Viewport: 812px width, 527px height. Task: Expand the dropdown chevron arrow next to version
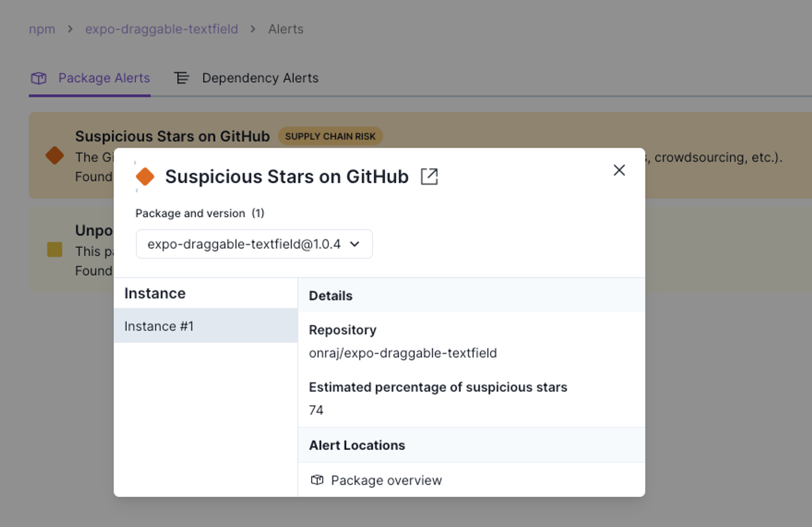(355, 244)
